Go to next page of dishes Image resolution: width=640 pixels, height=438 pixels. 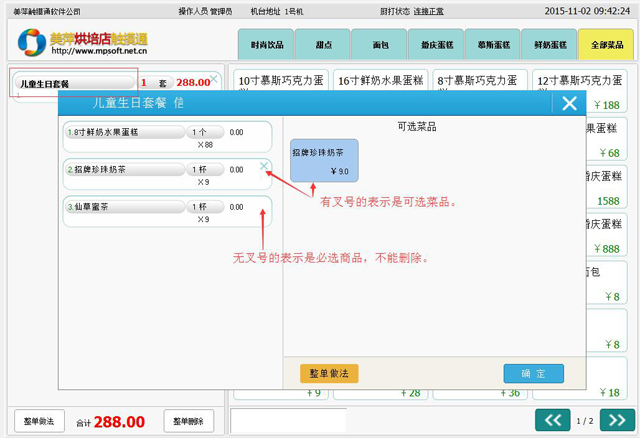617,420
